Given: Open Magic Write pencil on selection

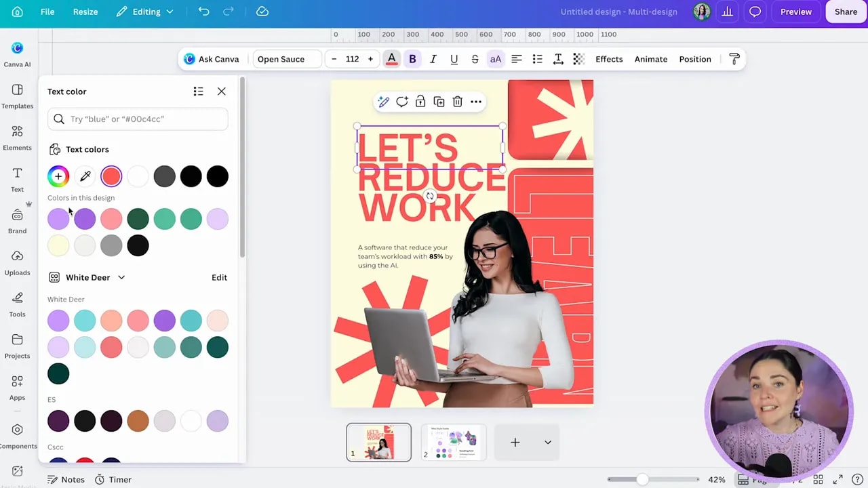Looking at the screenshot, I should coord(383,102).
